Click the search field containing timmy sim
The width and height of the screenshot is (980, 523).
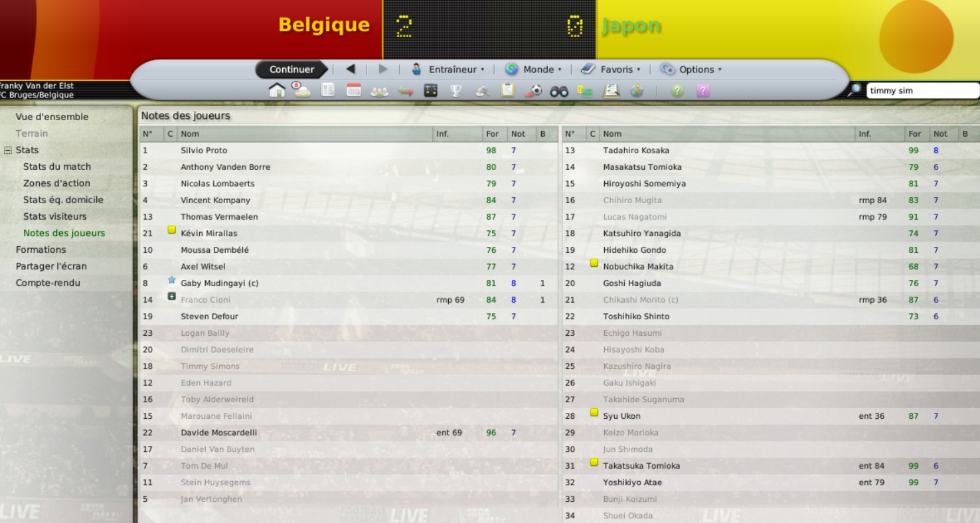click(922, 91)
